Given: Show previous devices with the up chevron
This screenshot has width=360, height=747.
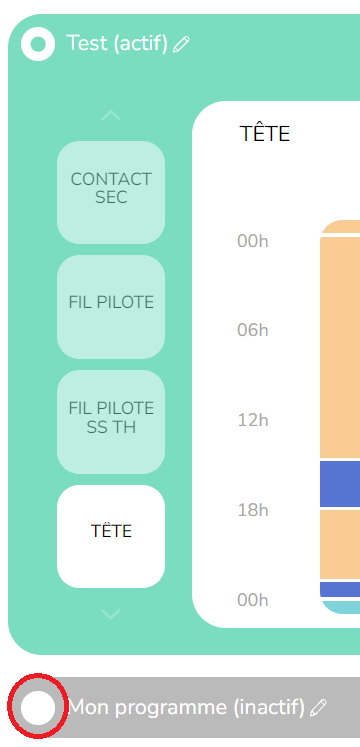Looking at the screenshot, I should (x=110, y=116).
